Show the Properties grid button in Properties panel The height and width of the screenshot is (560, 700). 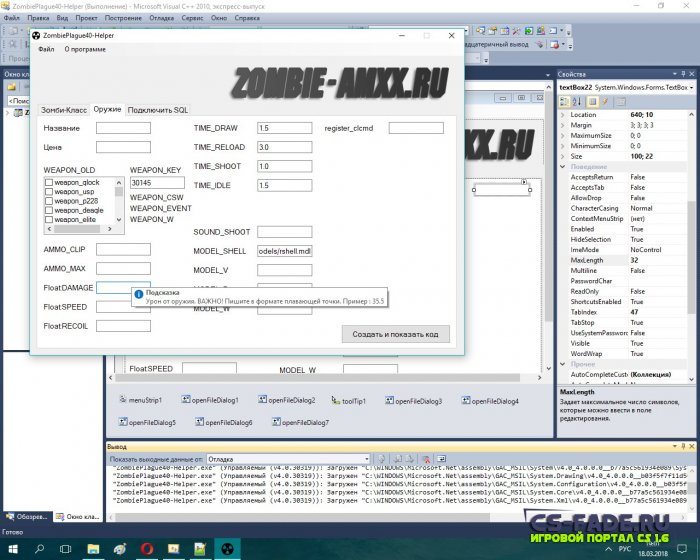592,102
